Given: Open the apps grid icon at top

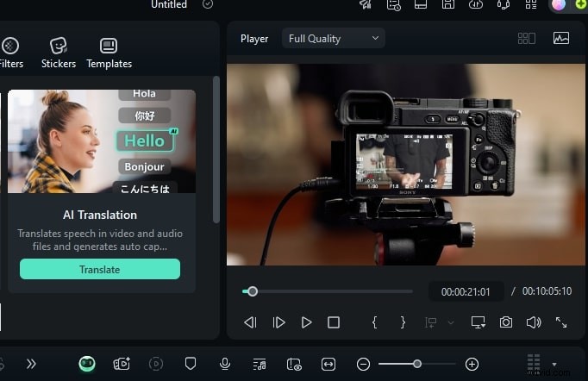Looking at the screenshot, I should tap(531, 4).
